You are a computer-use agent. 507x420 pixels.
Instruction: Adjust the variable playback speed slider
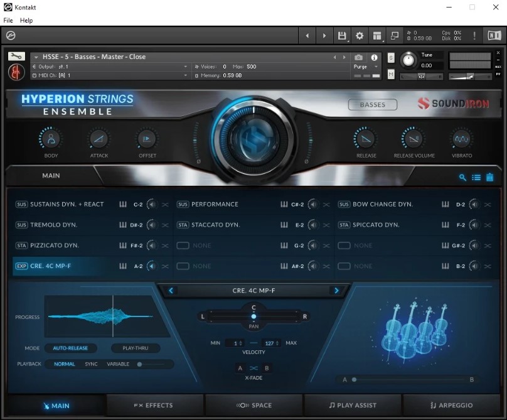[x=139, y=364]
